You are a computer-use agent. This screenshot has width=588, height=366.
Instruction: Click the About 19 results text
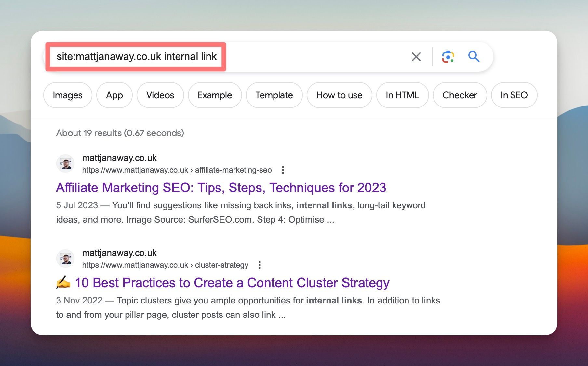pos(120,133)
